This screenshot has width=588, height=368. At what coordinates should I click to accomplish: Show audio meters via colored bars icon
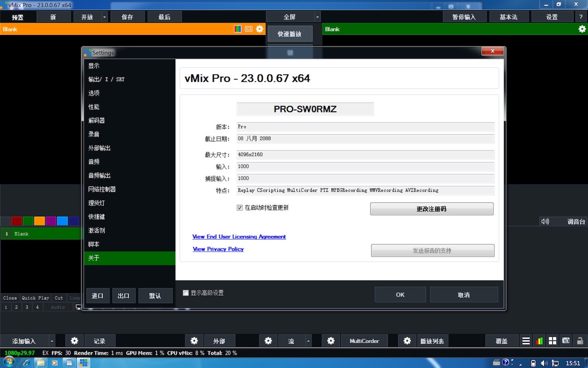click(x=539, y=341)
